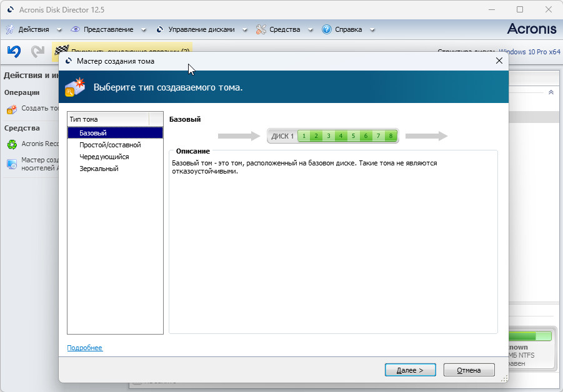Click the checkered flag apply-operations icon
563x392 pixels.
pyautogui.click(x=61, y=51)
